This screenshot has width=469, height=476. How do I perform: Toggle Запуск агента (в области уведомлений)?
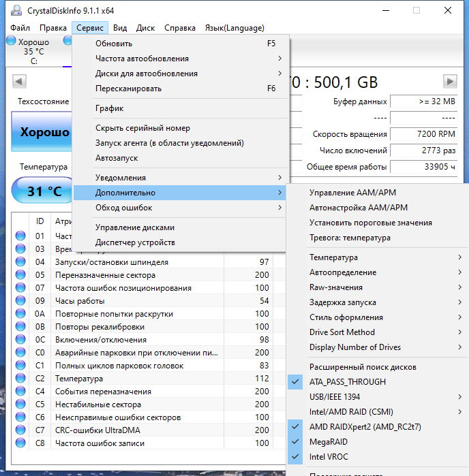tap(179, 143)
